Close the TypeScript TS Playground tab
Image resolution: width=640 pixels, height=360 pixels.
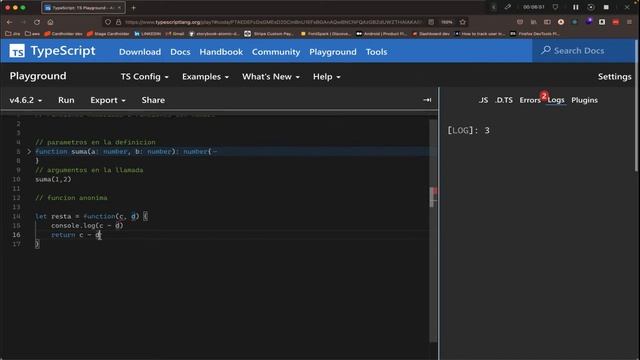119,8
